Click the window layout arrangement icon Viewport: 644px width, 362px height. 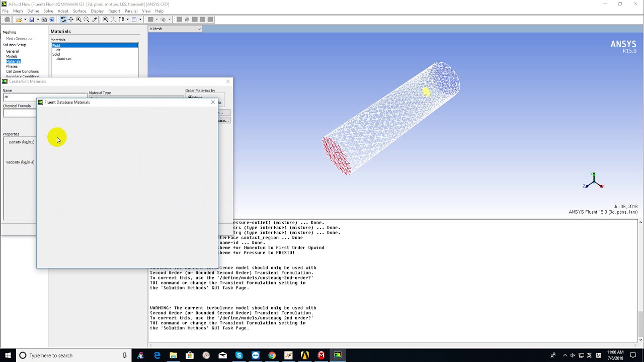tap(121, 20)
